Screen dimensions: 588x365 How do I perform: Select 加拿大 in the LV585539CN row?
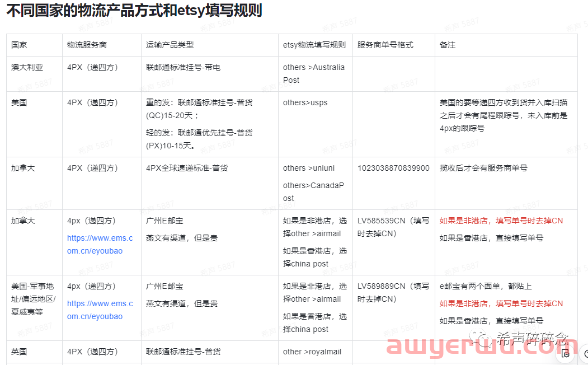pos(23,221)
